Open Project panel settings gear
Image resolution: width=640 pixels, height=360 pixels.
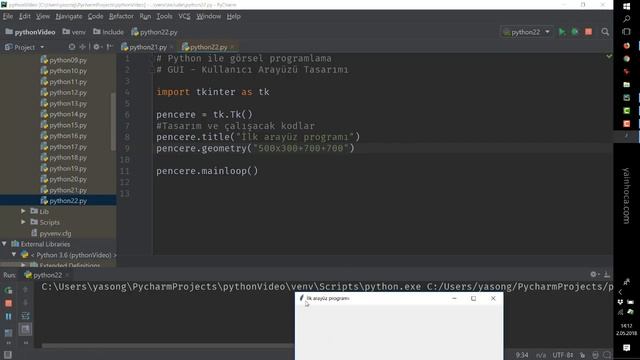97,47
